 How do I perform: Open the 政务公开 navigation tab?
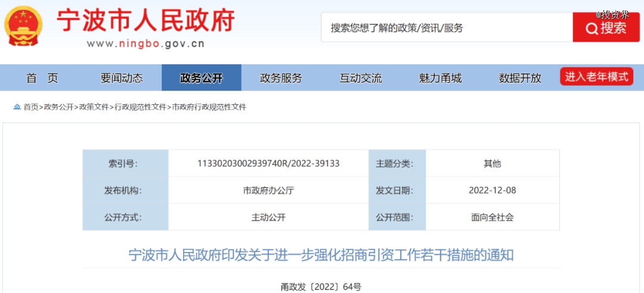click(x=202, y=78)
